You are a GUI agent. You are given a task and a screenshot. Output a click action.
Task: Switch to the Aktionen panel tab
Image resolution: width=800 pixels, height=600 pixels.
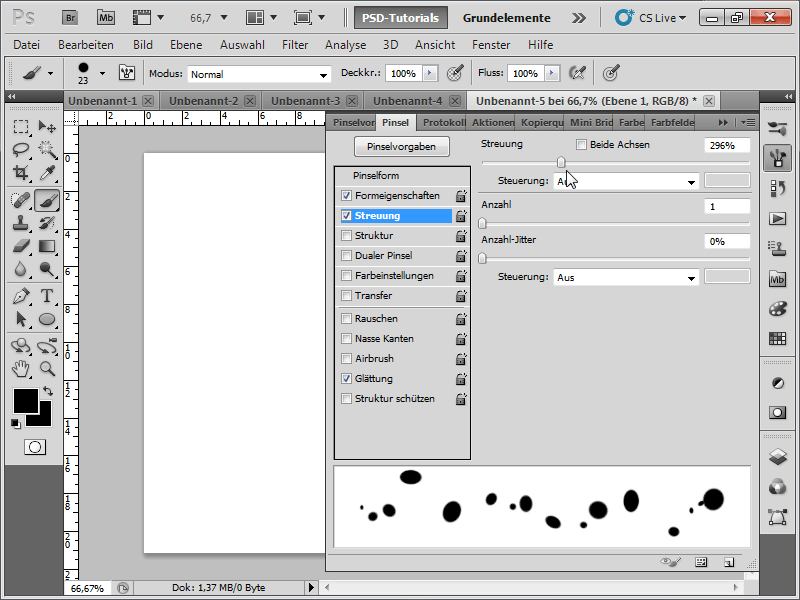(493, 122)
